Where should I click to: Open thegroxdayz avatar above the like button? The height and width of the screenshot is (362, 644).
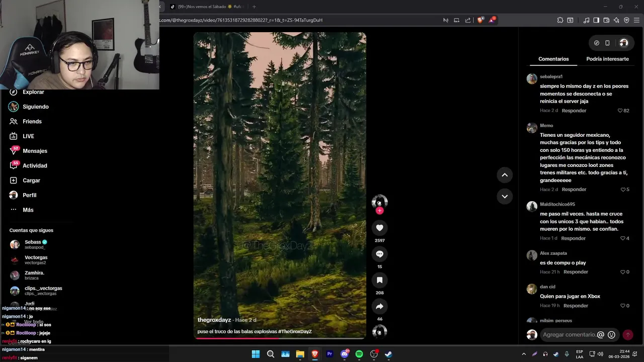point(379,202)
